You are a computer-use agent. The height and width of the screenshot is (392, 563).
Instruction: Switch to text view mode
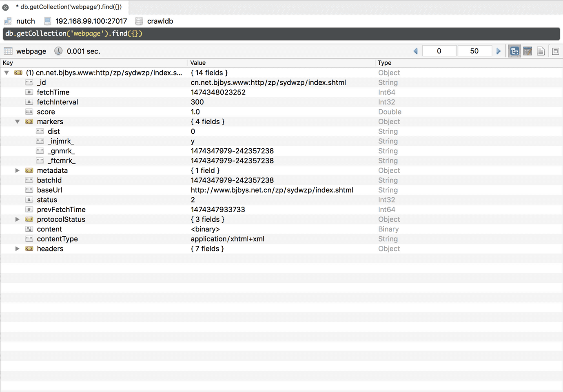pos(541,51)
